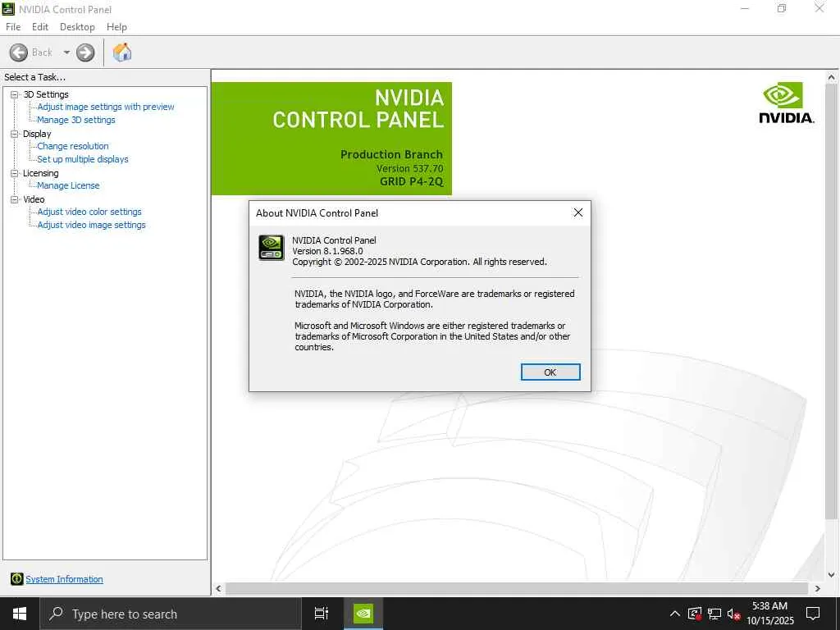Click the System Information icon
This screenshot has height=630, width=840.
pos(16,578)
